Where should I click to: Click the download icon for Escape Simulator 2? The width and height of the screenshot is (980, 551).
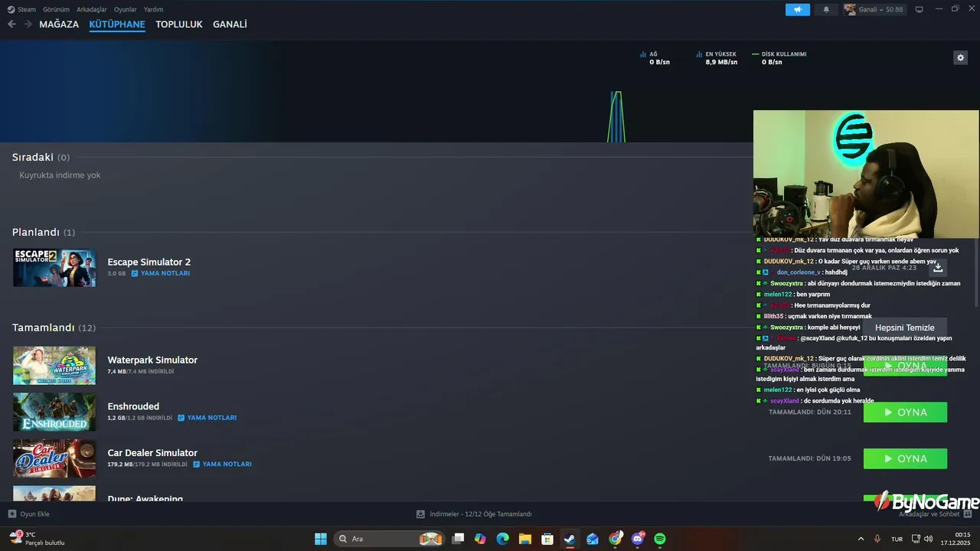938,268
